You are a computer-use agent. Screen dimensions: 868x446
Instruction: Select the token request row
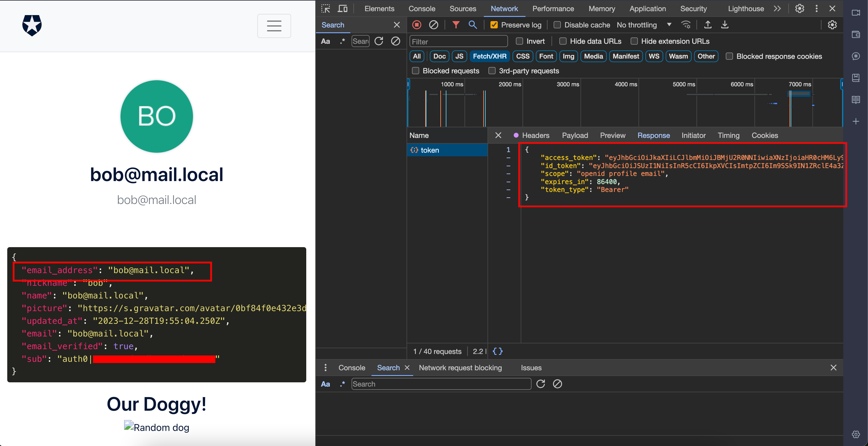tap(447, 150)
